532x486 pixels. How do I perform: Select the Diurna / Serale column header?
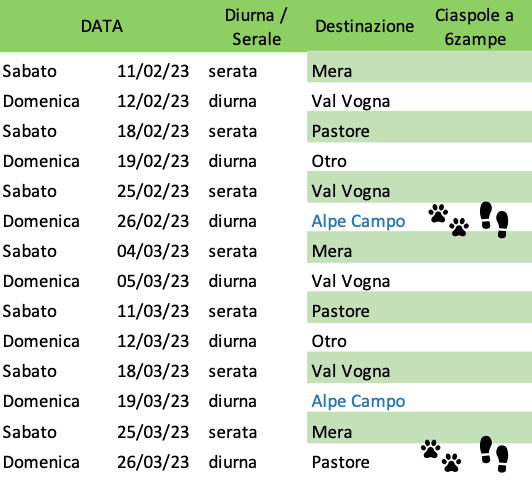[x=256, y=27]
